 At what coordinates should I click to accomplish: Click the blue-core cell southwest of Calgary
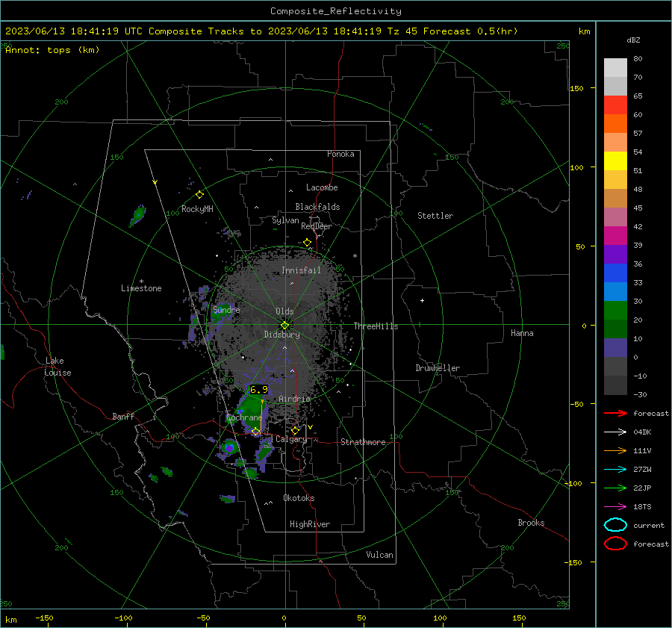tap(229, 448)
